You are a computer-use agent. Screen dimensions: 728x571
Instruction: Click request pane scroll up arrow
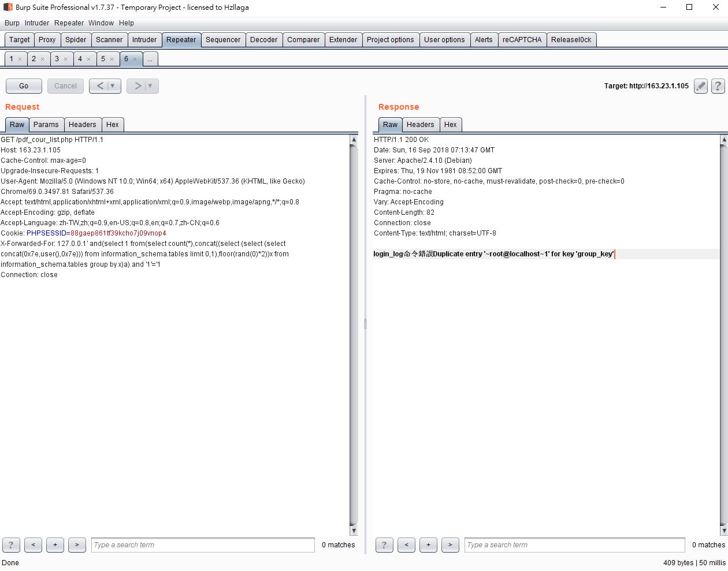[354, 140]
